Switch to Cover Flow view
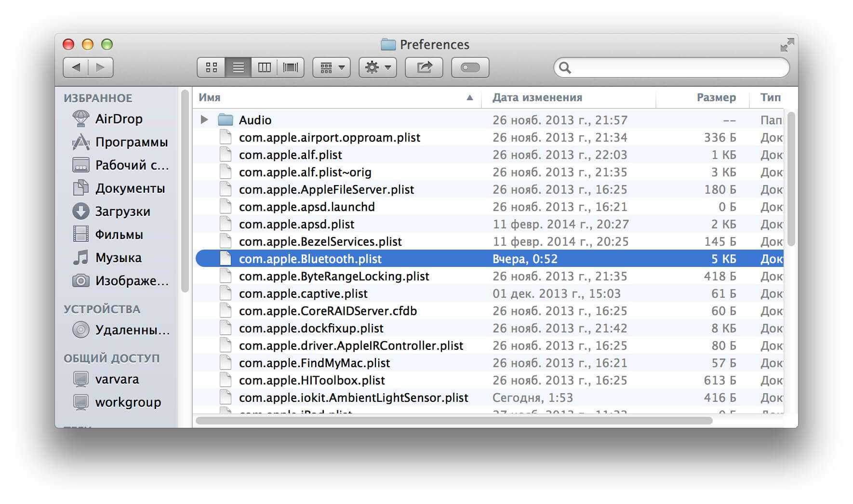 click(291, 67)
